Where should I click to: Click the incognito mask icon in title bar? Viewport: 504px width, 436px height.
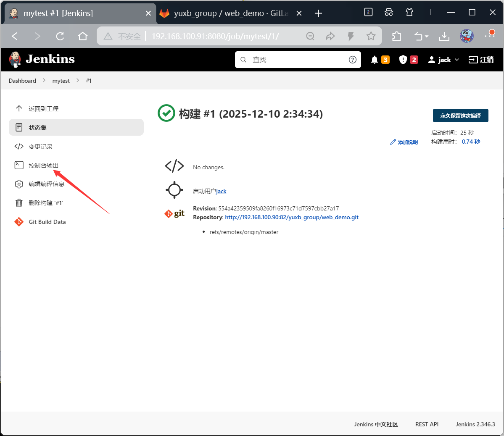tap(388, 13)
